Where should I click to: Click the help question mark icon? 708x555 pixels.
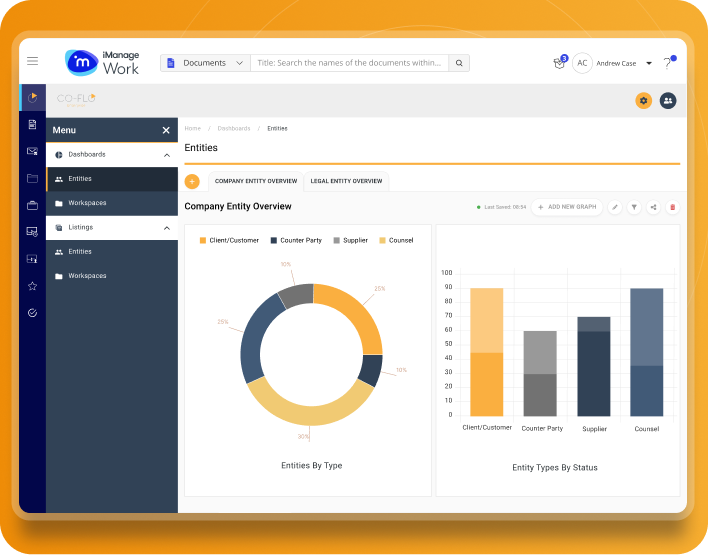(x=667, y=63)
